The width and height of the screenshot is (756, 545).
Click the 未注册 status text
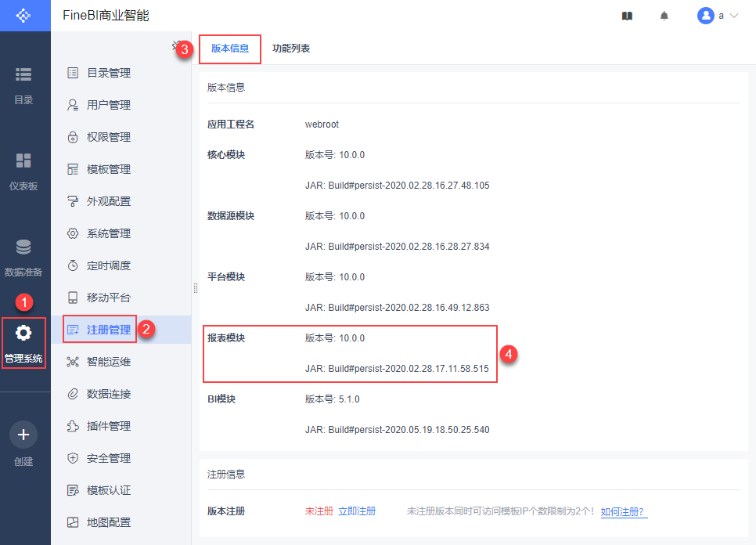[x=319, y=511]
